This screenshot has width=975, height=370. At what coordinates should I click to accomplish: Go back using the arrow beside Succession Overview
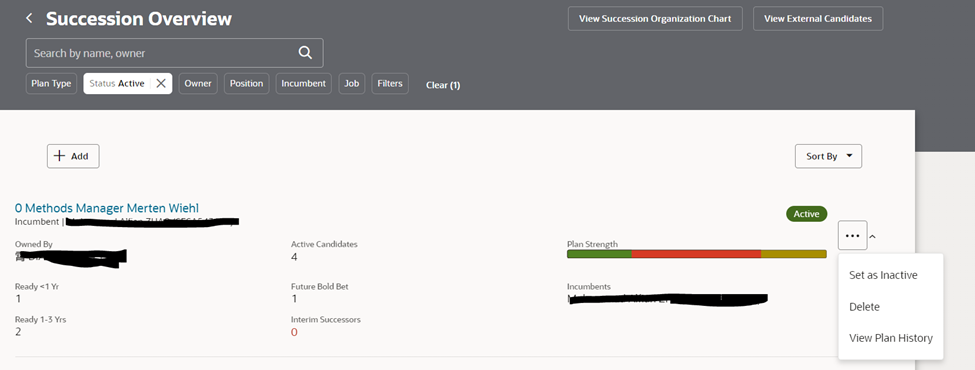pyautogui.click(x=29, y=19)
